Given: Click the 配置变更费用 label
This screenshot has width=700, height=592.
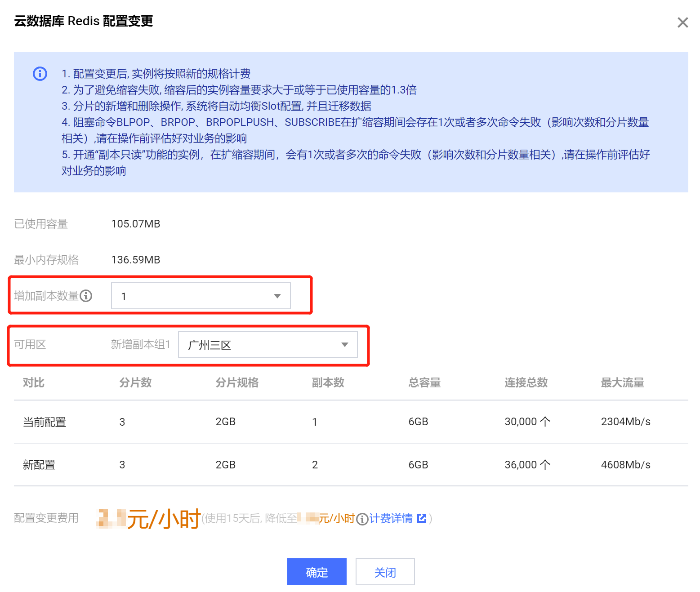Looking at the screenshot, I should [x=46, y=518].
